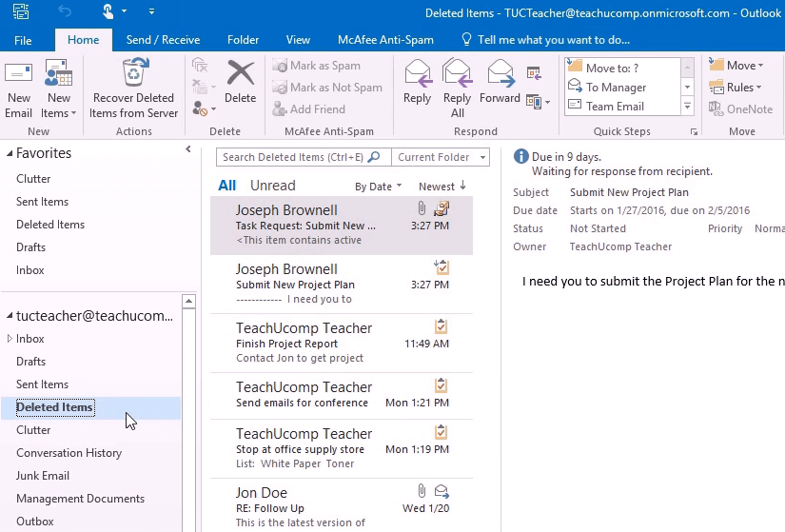This screenshot has width=785, height=532.
Task: Switch to the Send / Receive tab
Action: [163, 40]
